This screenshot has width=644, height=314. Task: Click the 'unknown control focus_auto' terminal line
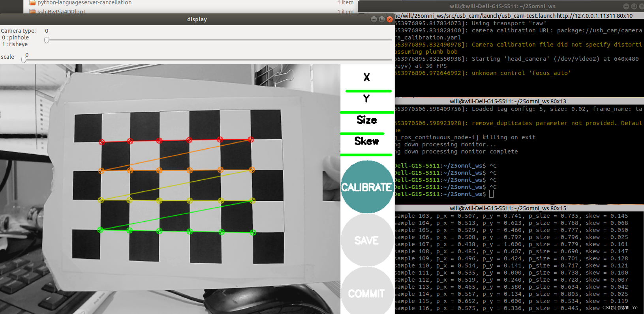483,73
